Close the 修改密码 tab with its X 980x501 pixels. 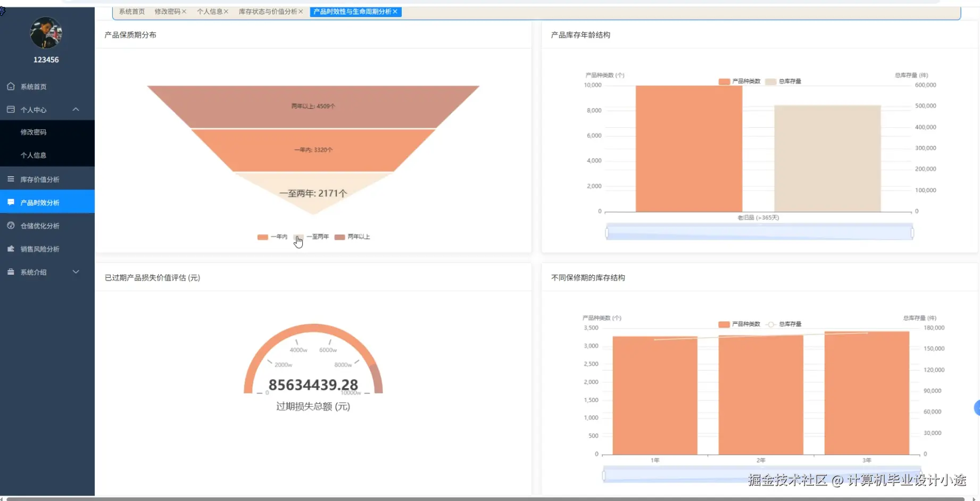[x=184, y=12]
